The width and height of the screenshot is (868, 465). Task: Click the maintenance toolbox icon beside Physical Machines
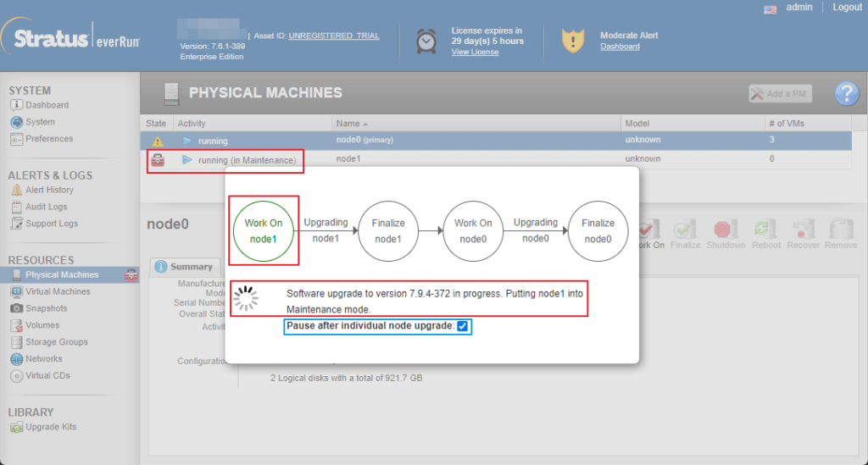[x=131, y=274]
